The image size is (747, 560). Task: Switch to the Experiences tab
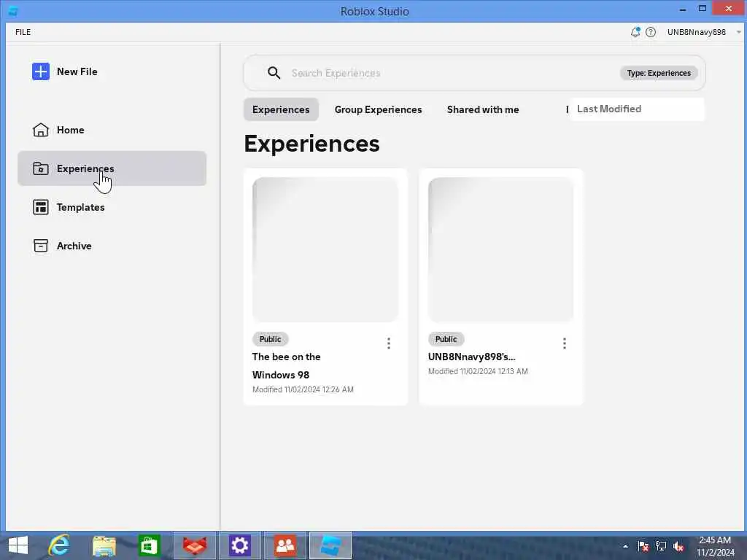tap(281, 109)
